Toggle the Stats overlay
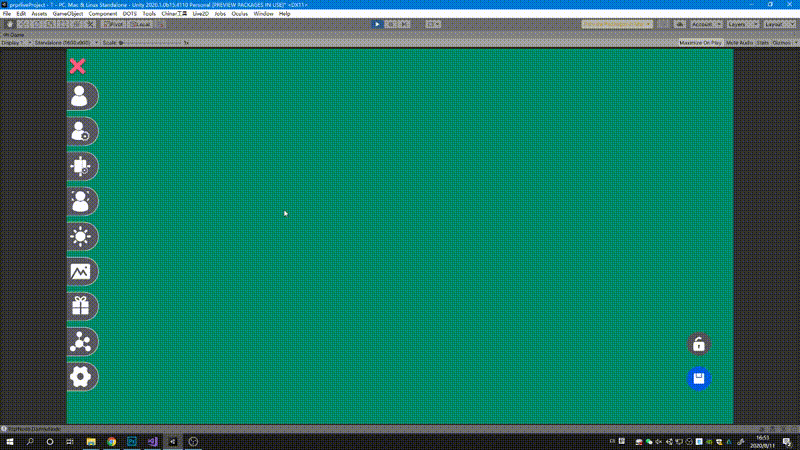Screen dimensions: 800x450 tap(763, 43)
